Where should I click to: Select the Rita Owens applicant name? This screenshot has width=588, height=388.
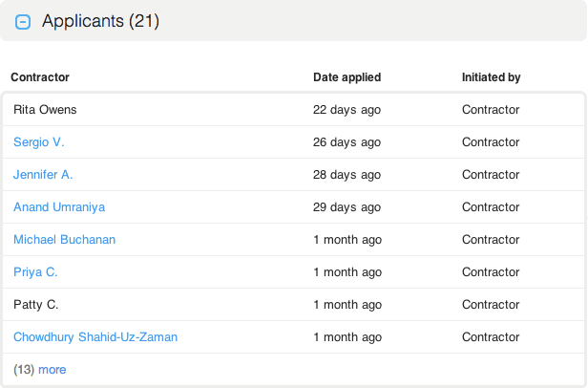pyautogui.click(x=45, y=110)
